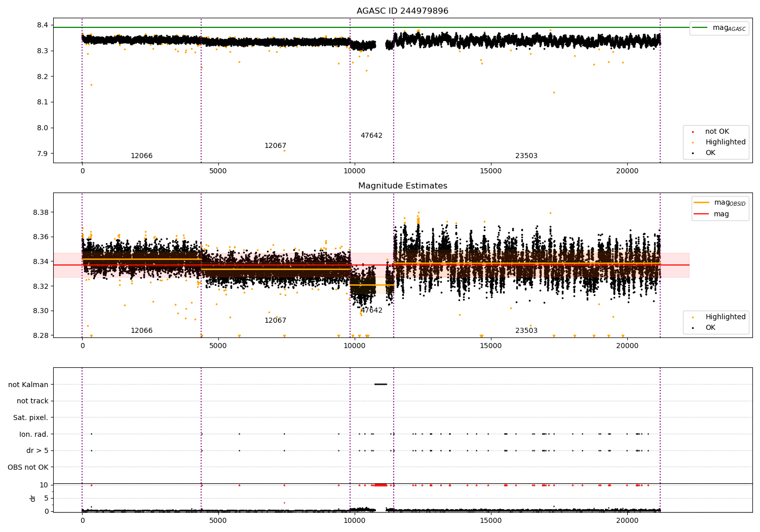The image size is (760, 532).
Task: Click the 7.9 y-axis tick label
Action: 43,154
